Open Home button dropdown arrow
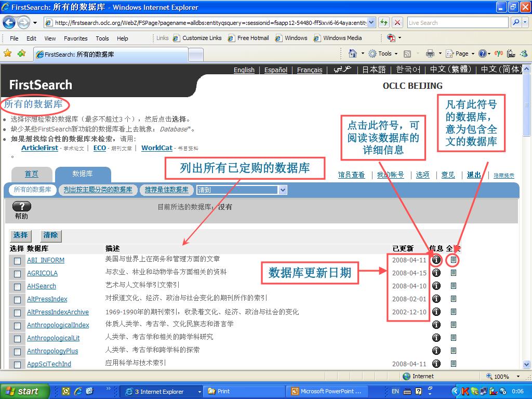Image resolution: width=532 pixels, height=399 pixels. tap(362, 54)
